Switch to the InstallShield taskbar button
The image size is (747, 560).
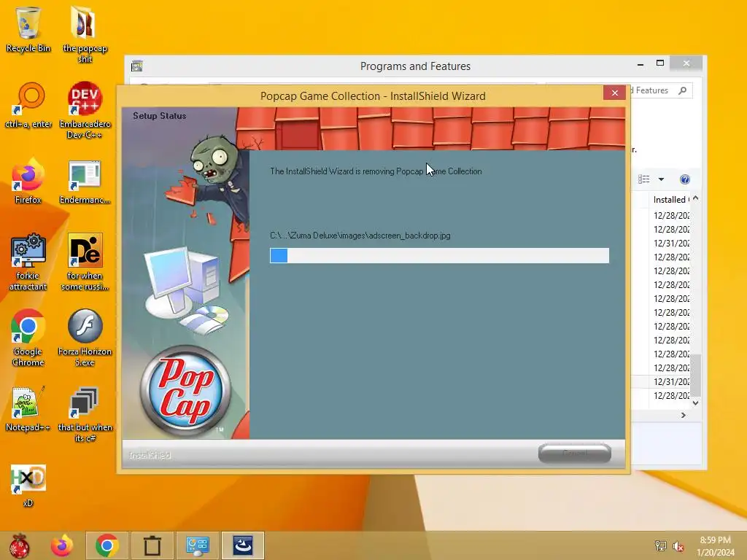point(242,545)
